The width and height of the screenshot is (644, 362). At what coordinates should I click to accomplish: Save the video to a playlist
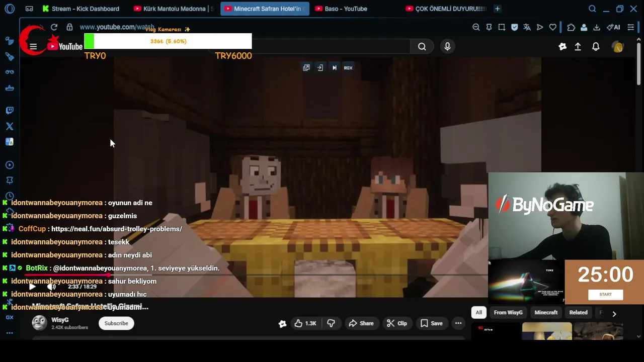point(432,323)
